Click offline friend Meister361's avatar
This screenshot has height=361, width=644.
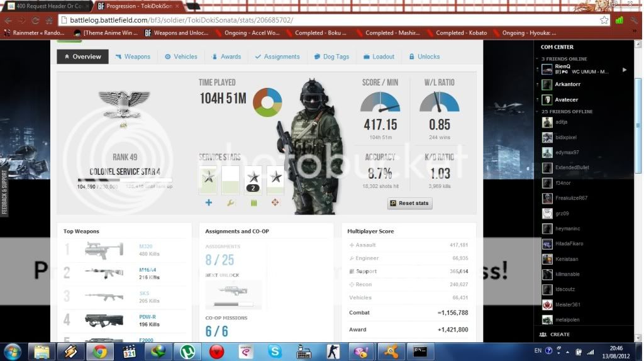pos(547,305)
